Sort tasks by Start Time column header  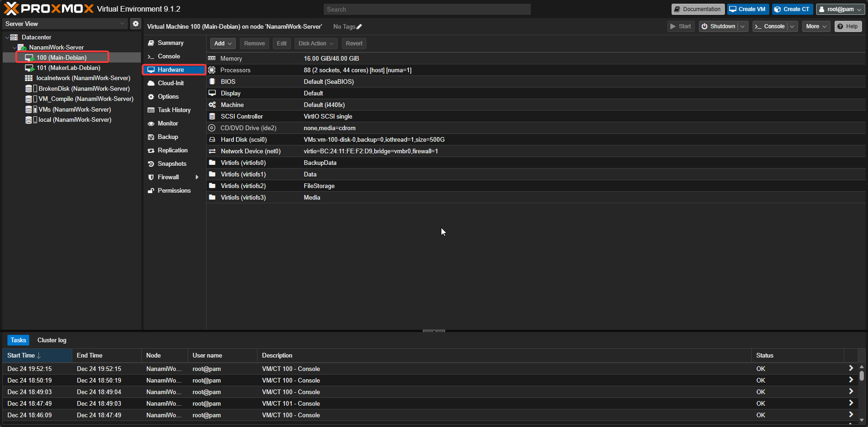[21, 355]
